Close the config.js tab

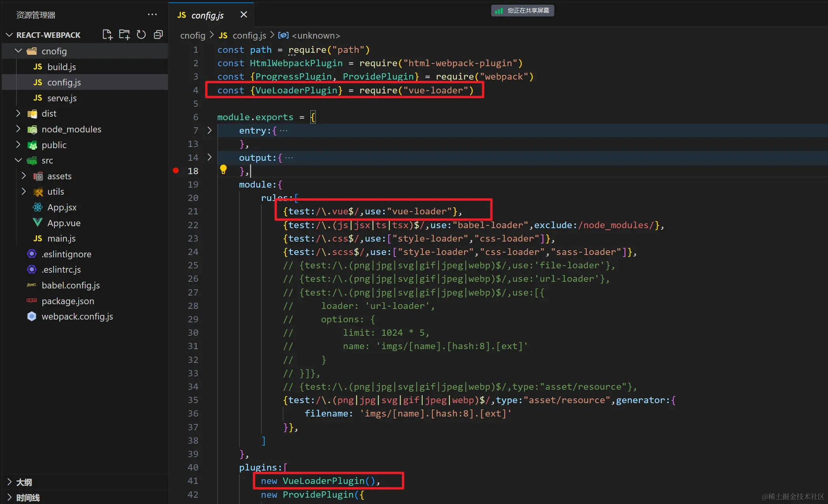click(244, 15)
